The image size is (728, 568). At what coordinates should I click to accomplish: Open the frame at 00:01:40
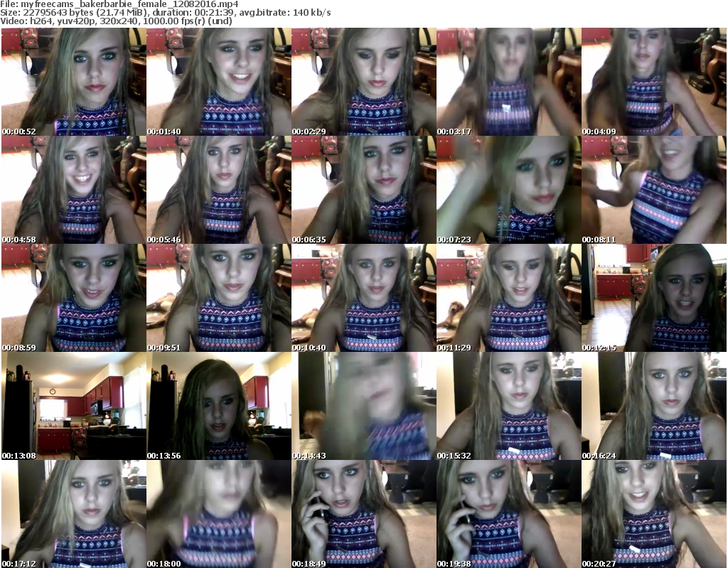click(x=219, y=82)
